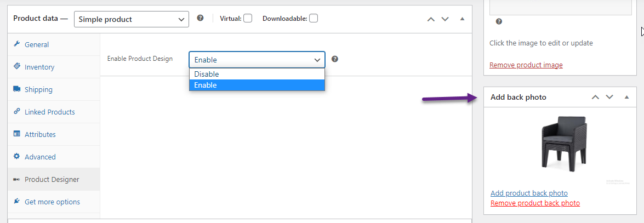The height and width of the screenshot is (223, 644).
Task: Click Add product back photo link
Action: 529,193
